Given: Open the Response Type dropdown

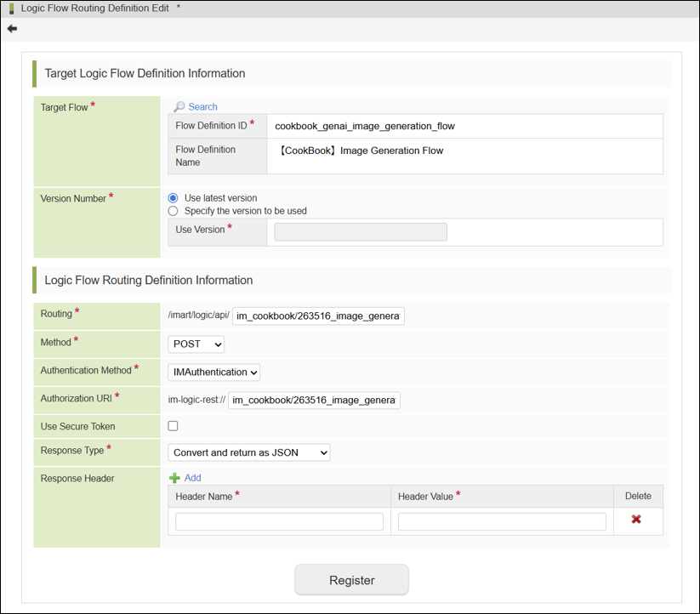Looking at the screenshot, I should 249,452.
